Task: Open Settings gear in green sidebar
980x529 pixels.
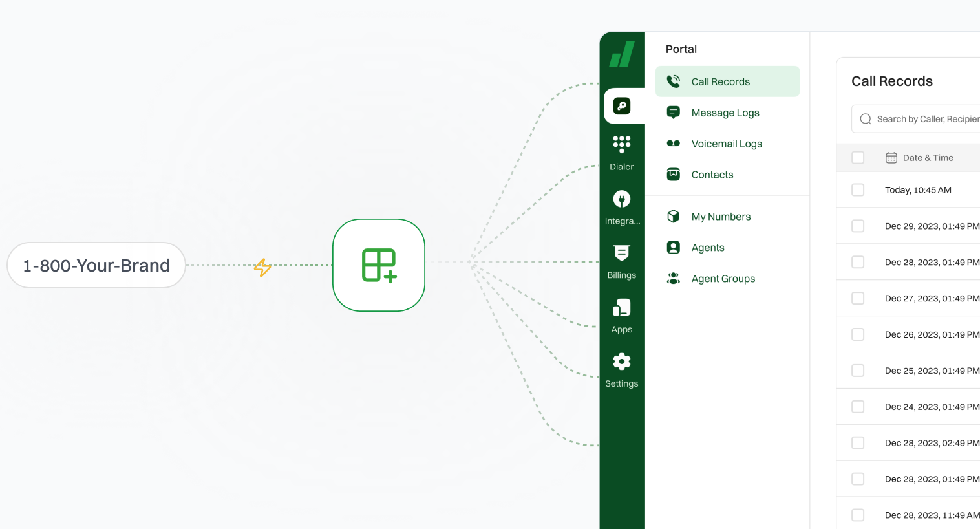Action: click(x=621, y=369)
